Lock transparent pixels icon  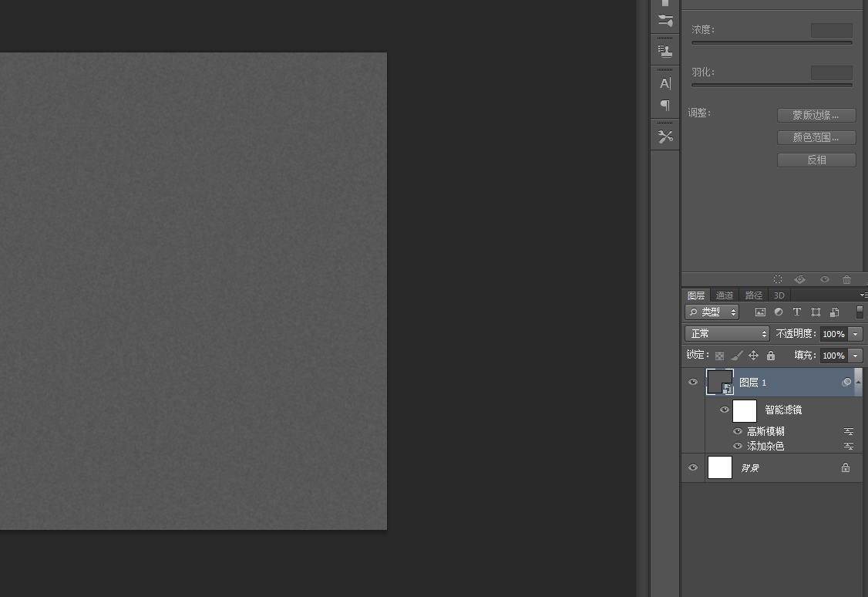pyautogui.click(x=719, y=356)
